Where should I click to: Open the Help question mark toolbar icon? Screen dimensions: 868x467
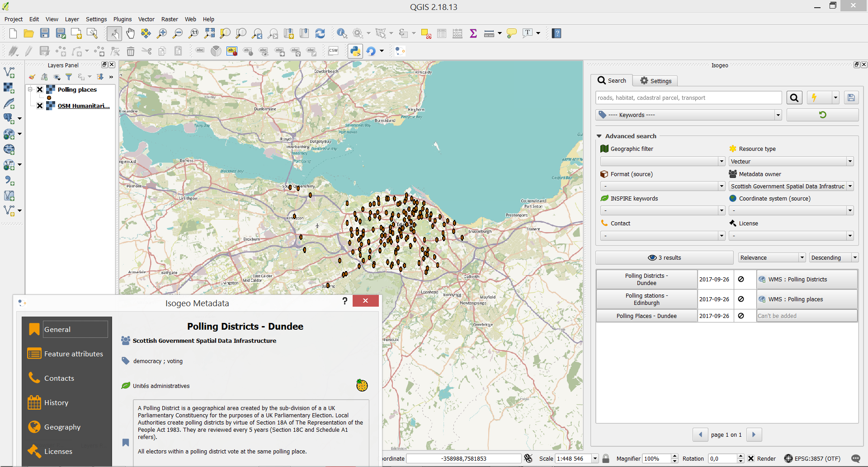(x=557, y=33)
